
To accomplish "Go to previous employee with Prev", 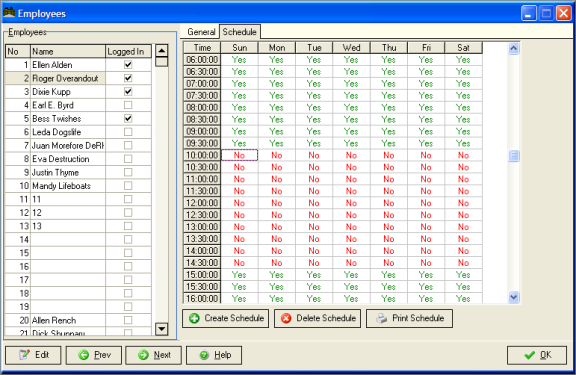I will (x=94, y=355).
